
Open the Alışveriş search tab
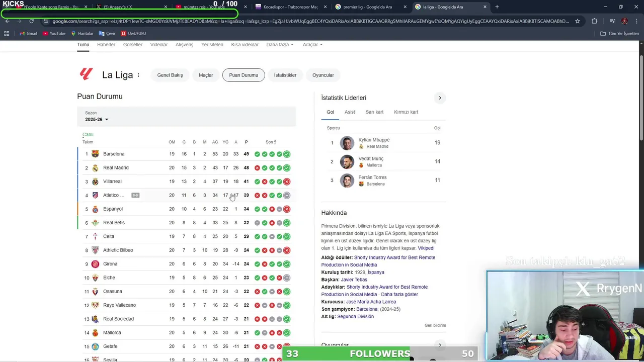tap(184, 45)
